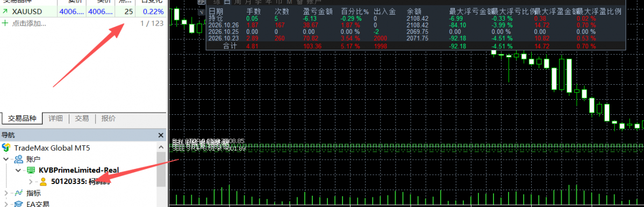This screenshot has height=207, width=644.
Task: Switch to the 详细 tab
Action: pos(55,119)
